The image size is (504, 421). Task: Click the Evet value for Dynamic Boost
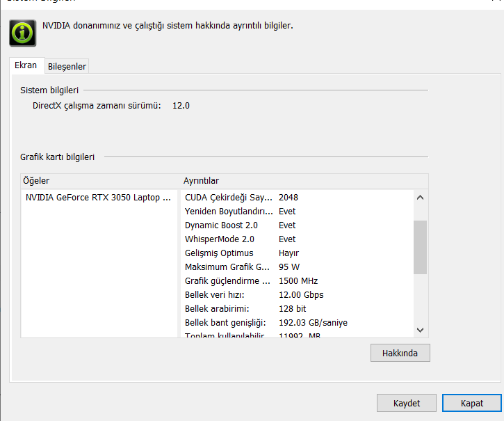287,225
